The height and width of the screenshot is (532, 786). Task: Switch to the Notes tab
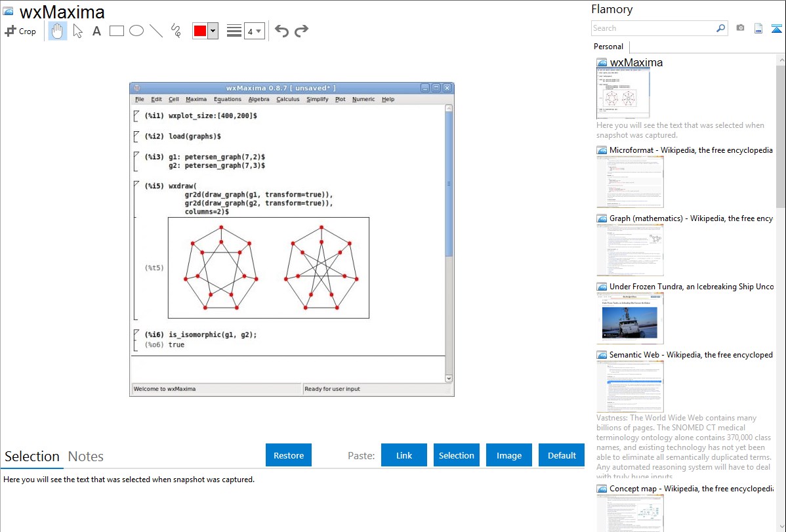click(86, 457)
